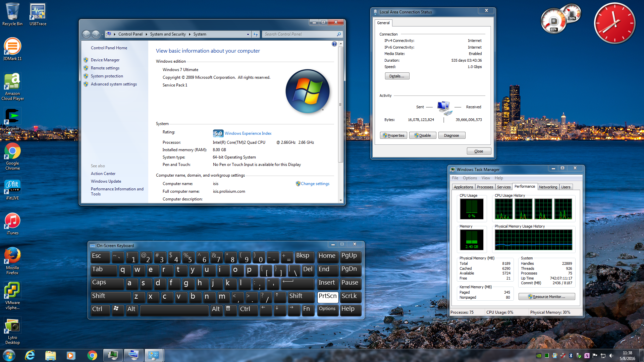Open the Recycle Bin desktop icon

(12, 14)
